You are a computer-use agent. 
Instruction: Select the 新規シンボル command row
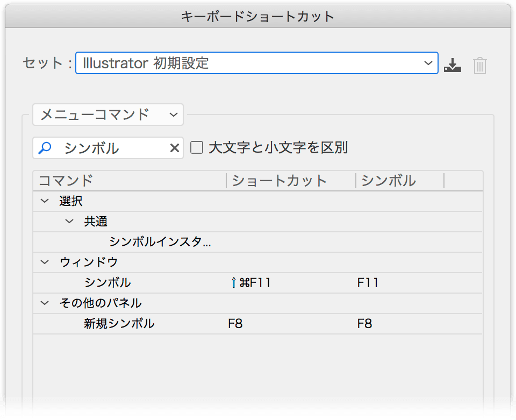(257, 324)
